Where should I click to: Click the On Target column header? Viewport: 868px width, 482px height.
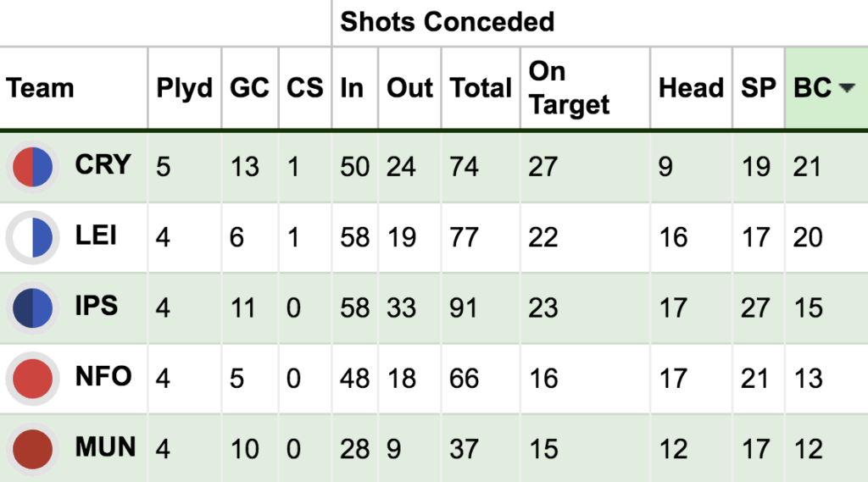coord(569,88)
